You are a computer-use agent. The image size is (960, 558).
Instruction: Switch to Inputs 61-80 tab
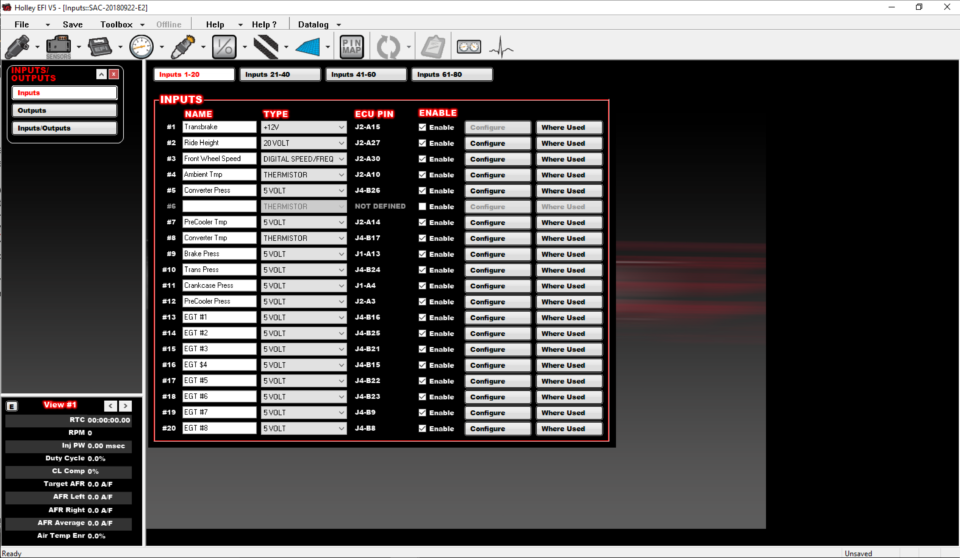coord(452,74)
